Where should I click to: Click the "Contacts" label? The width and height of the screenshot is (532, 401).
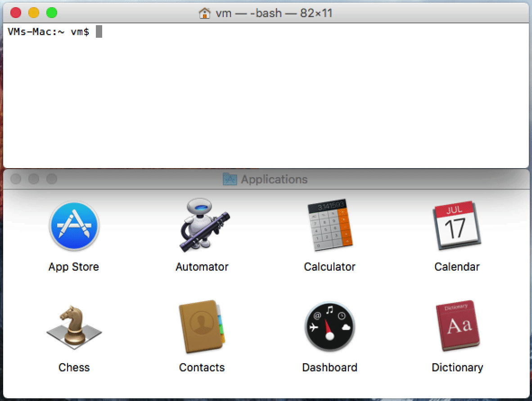click(x=202, y=367)
